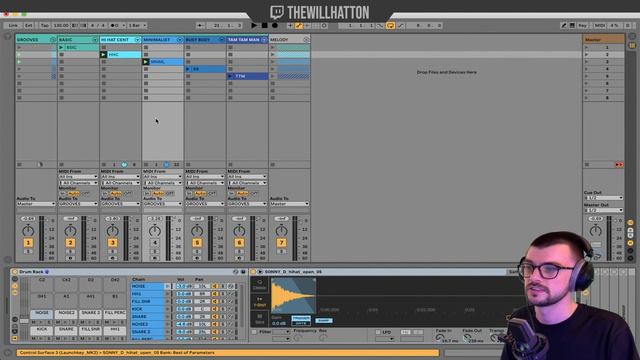This screenshot has width=640, height=360.
Task: Select the NOISE drum pad
Action: pos(42,315)
